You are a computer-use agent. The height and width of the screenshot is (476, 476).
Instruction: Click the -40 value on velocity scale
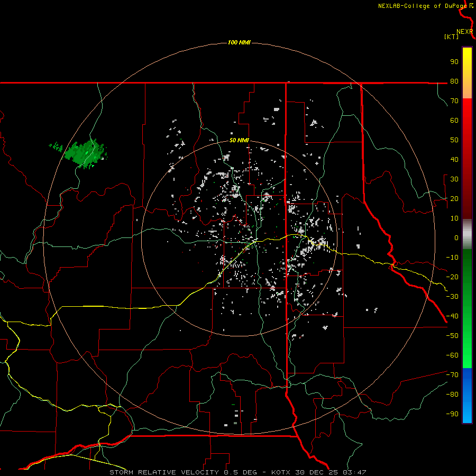point(452,316)
